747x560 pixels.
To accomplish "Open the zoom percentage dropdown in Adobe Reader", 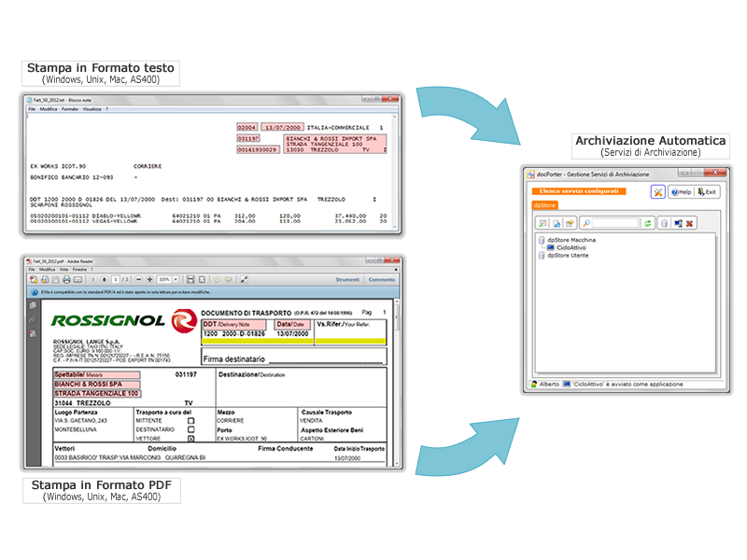I will pyautogui.click(x=176, y=279).
